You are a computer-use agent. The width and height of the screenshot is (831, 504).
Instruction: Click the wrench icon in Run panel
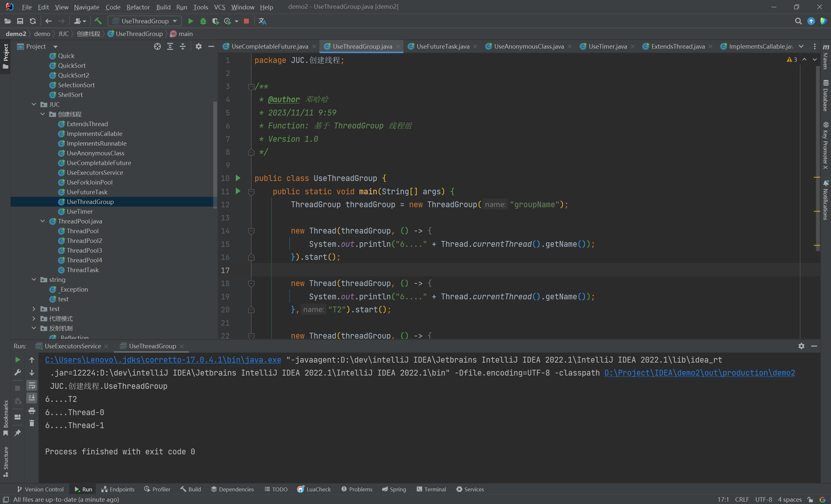[18, 372]
